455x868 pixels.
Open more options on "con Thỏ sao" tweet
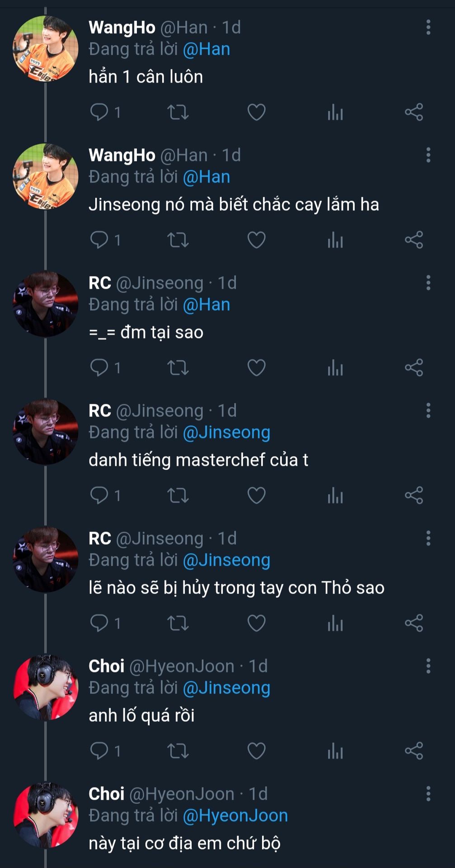(428, 538)
